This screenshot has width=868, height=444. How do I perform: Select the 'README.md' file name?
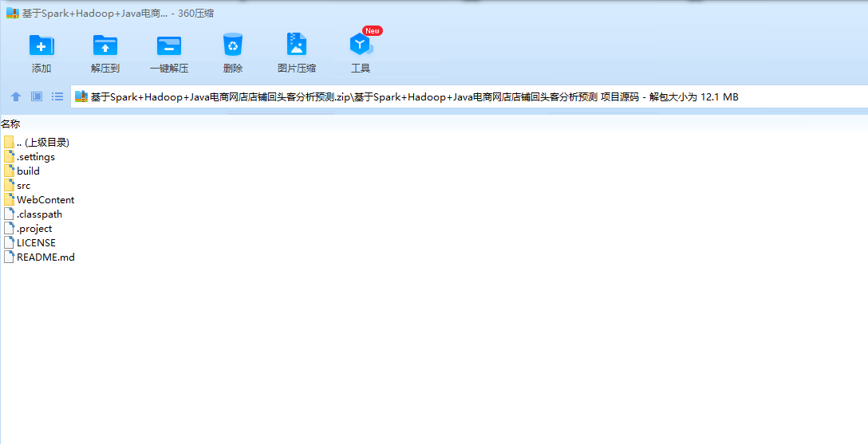[46, 257]
